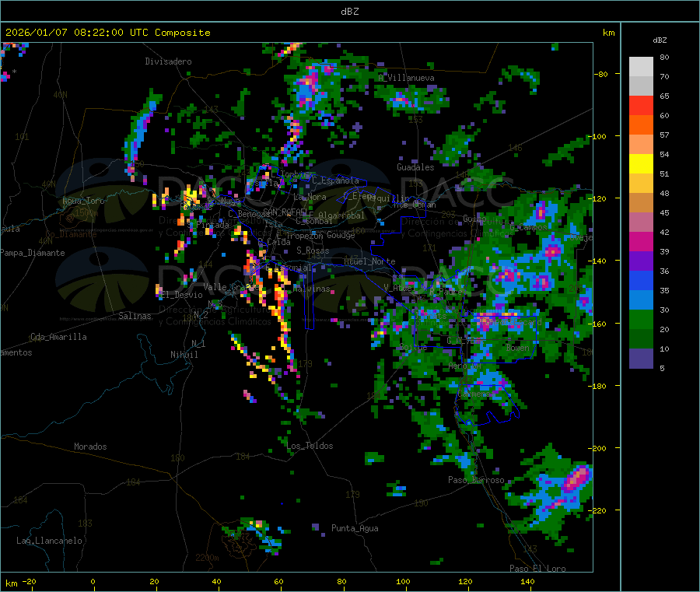Click the 'Nihuil' map label
Viewport: 700px width, 592px height.
184,355
